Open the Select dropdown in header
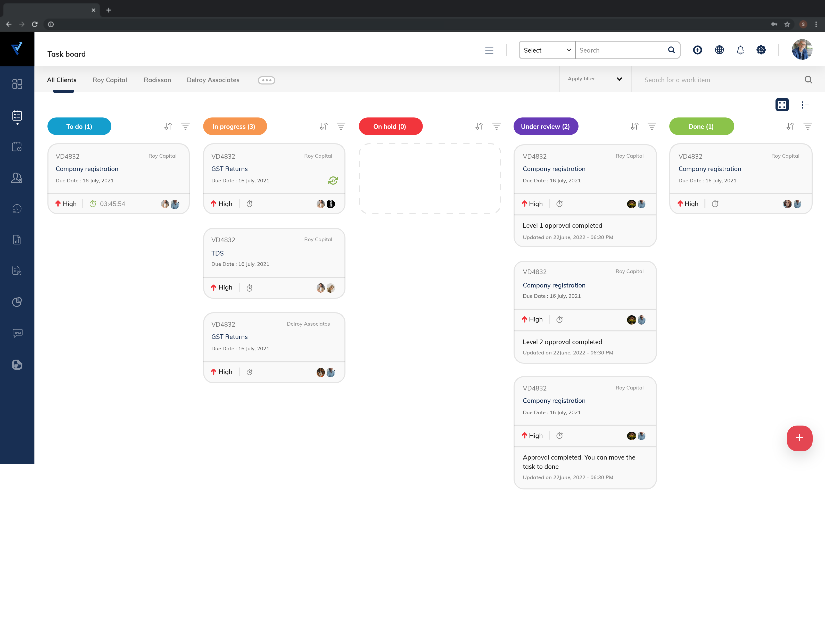Image resolution: width=825 pixels, height=644 pixels. pos(547,50)
